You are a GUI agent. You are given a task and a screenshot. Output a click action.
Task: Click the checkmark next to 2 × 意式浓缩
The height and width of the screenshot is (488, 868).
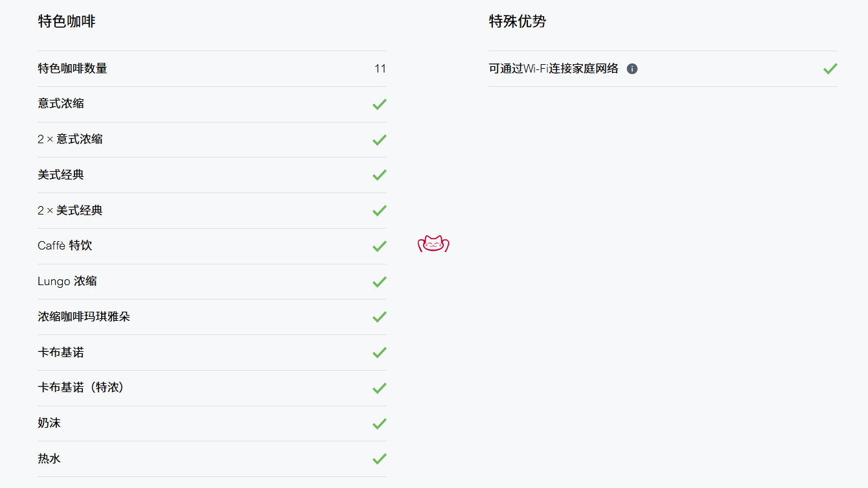pyautogui.click(x=380, y=139)
